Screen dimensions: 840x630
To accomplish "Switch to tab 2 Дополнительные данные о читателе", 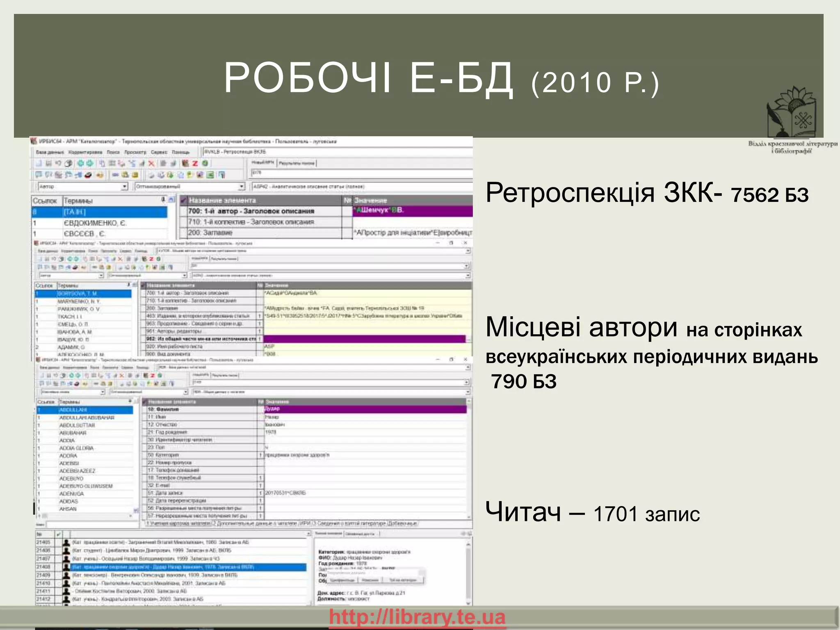I will click(256, 523).
